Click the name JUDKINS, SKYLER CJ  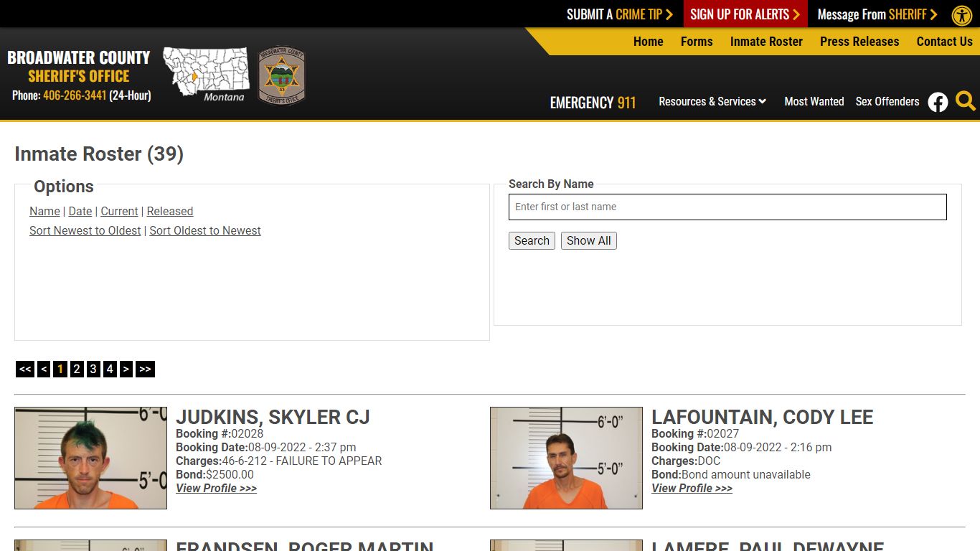coord(273,417)
